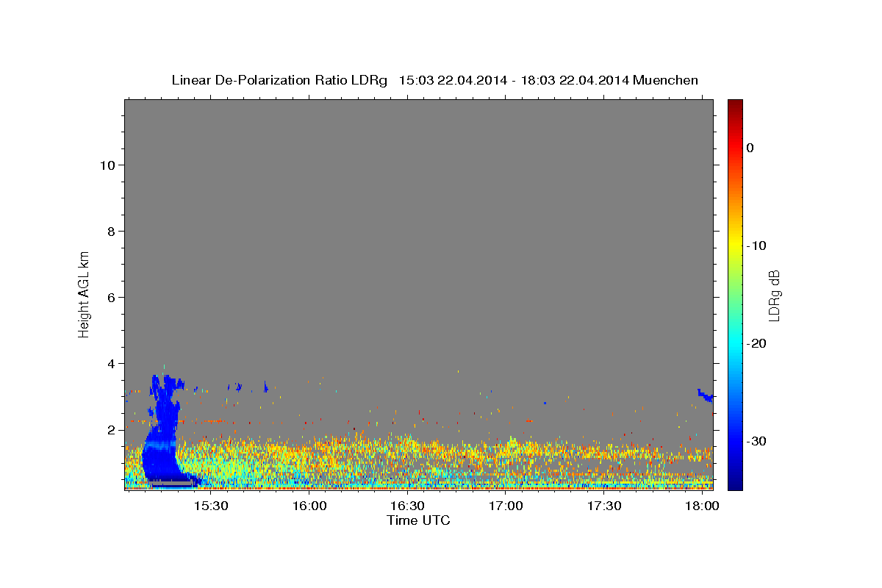Click the height tick label 8

point(112,232)
